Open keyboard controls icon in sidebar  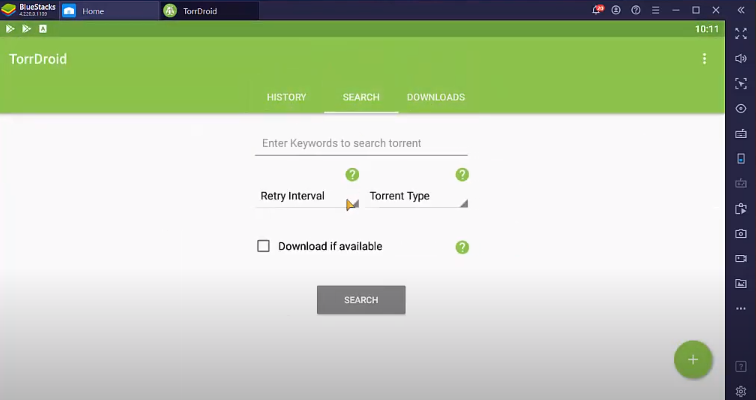pyautogui.click(x=741, y=133)
